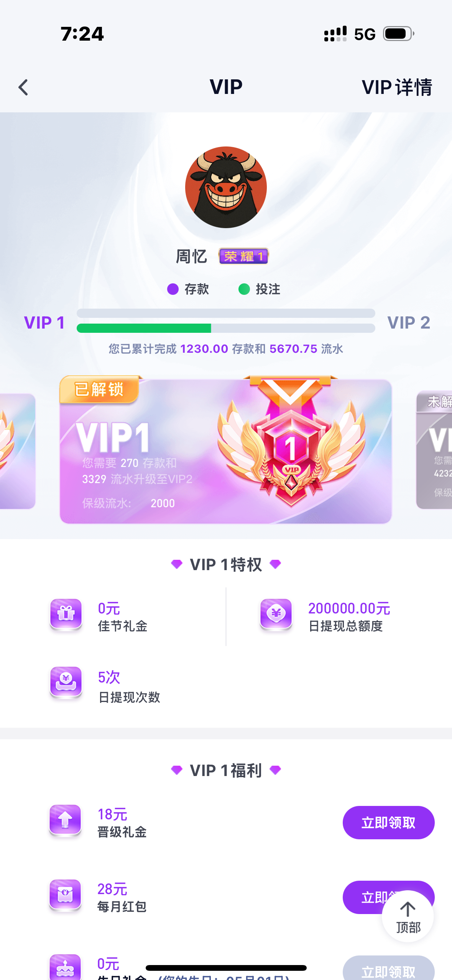Select the unlocked VIP1 level card
The width and height of the screenshot is (452, 980).
click(226, 449)
